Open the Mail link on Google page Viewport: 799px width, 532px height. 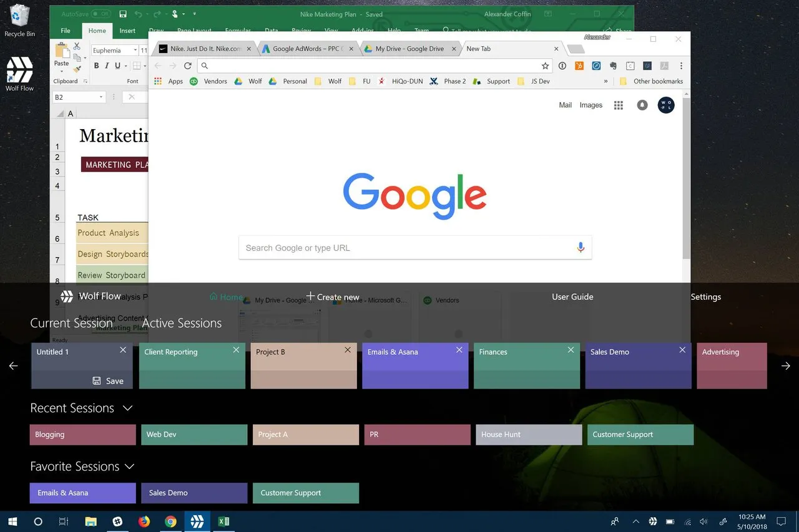(x=565, y=105)
